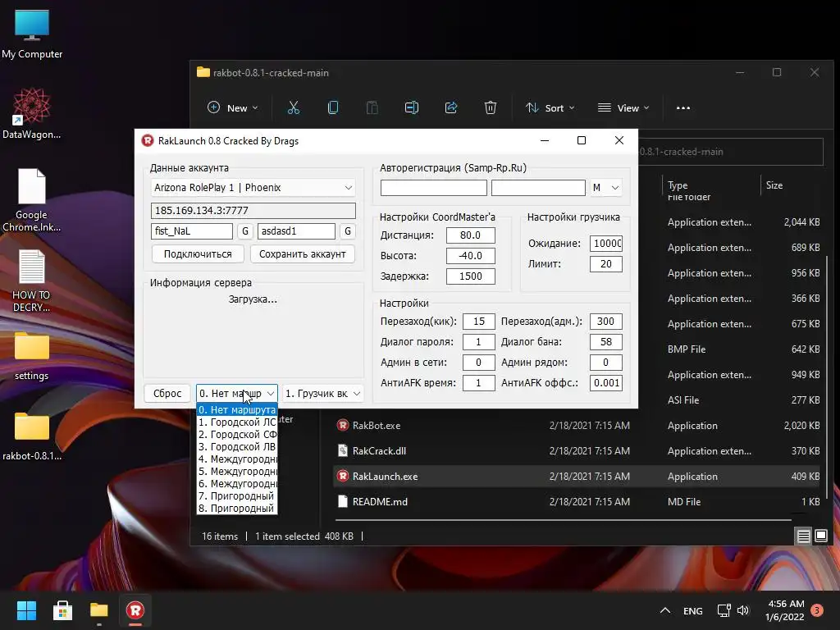
Task: Select RakLaunch.exe in file list
Action: pyautogui.click(x=576, y=477)
